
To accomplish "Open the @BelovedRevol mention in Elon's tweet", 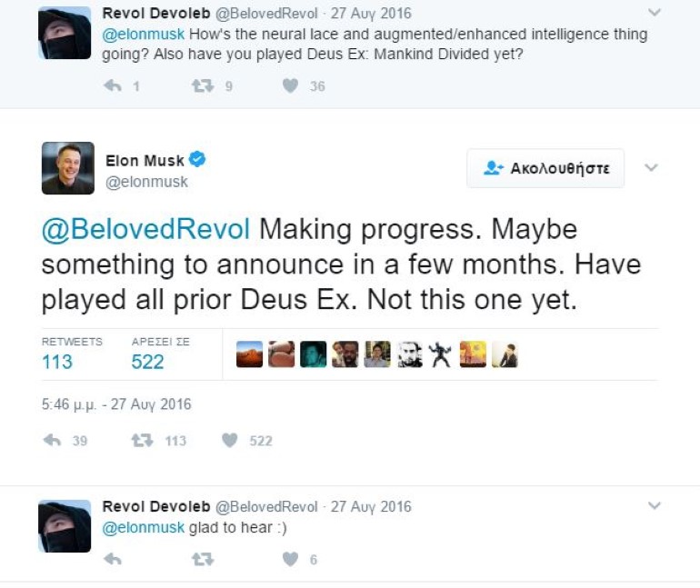I will (145, 230).
